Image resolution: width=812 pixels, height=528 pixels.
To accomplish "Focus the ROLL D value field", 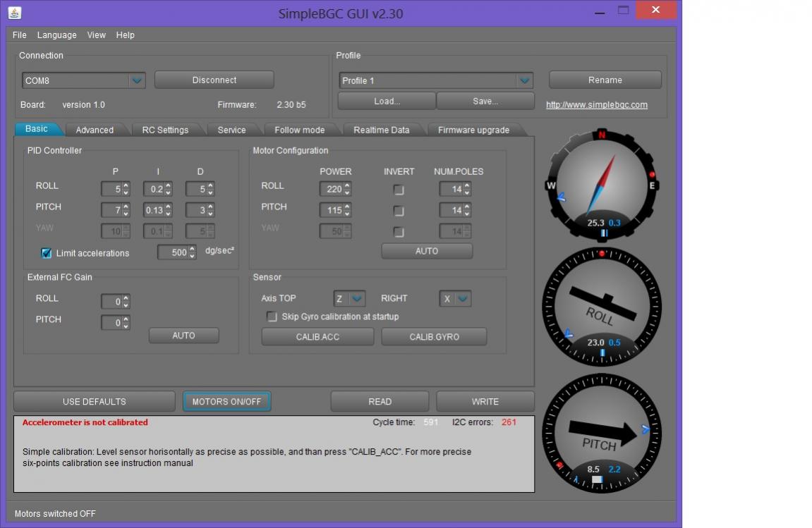I will point(196,190).
